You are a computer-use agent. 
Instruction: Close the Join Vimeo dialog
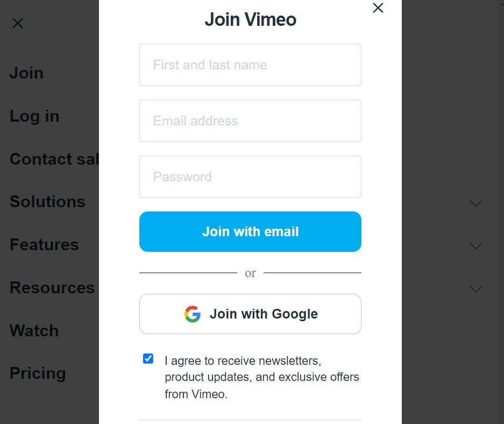[378, 8]
